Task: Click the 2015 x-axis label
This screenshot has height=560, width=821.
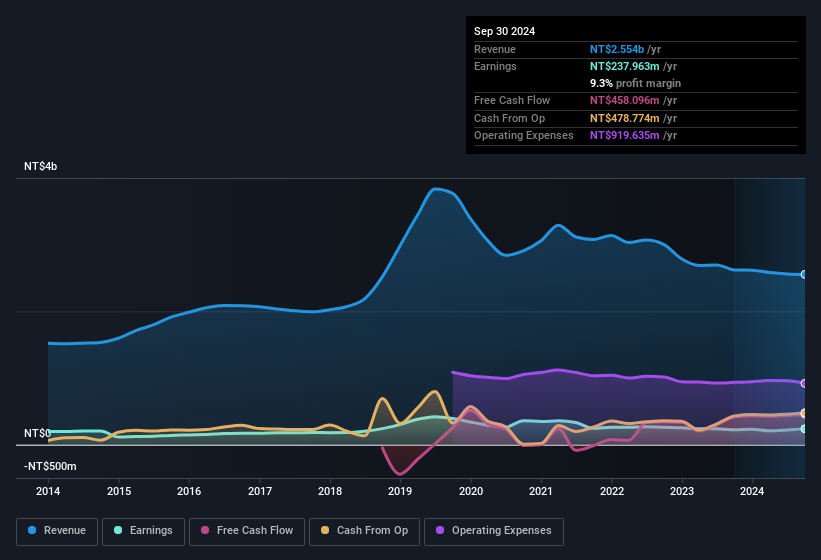Action: coord(119,491)
